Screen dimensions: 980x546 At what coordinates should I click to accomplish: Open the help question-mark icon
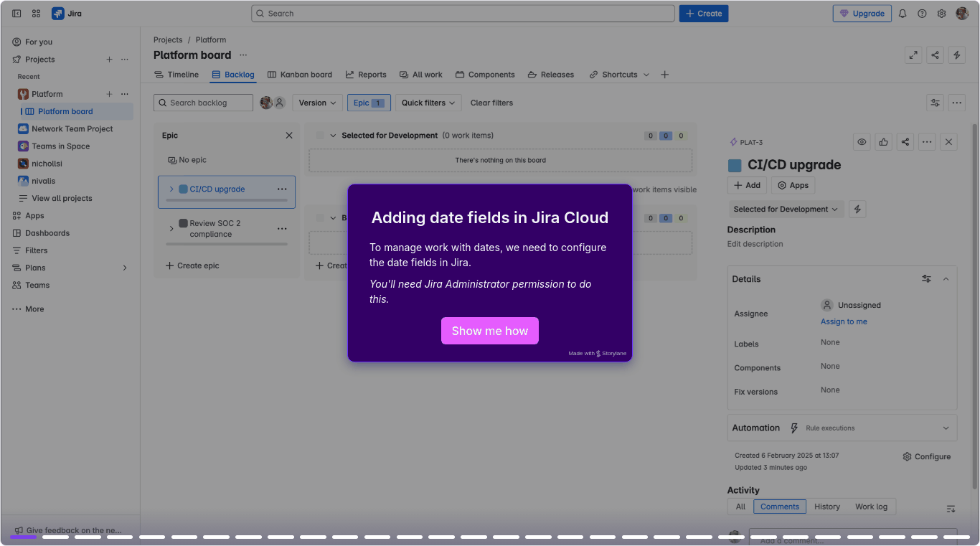click(922, 13)
